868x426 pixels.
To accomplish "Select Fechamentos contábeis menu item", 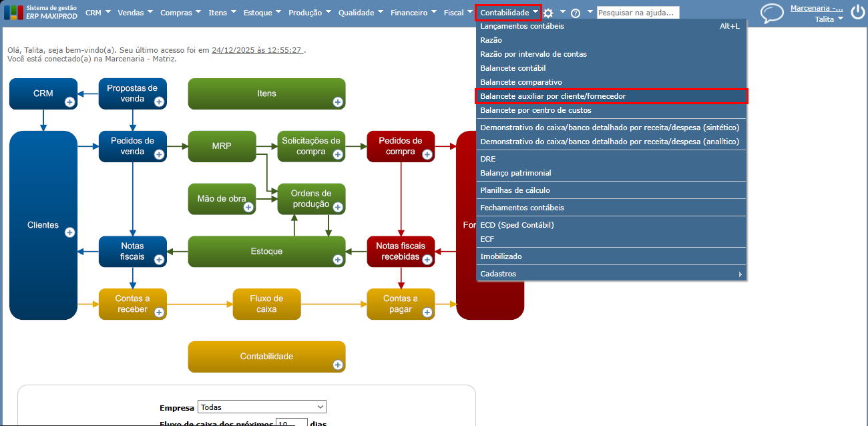I will [x=611, y=208].
